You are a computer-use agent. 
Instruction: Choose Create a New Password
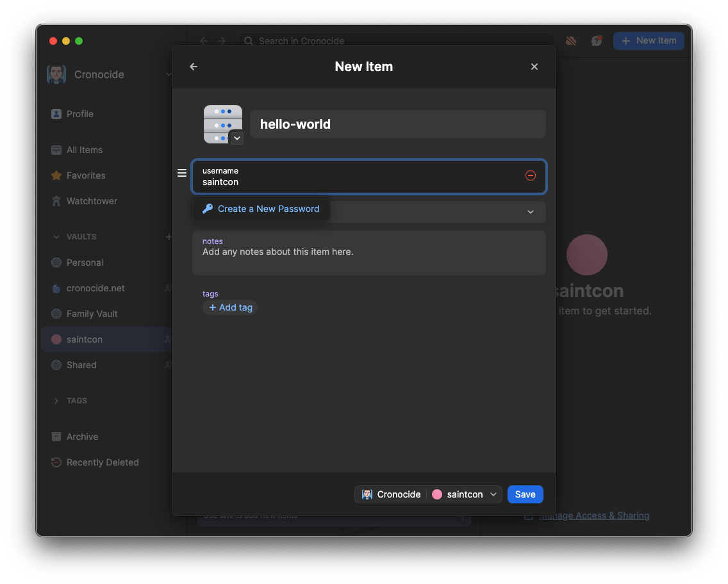(x=261, y=209)
